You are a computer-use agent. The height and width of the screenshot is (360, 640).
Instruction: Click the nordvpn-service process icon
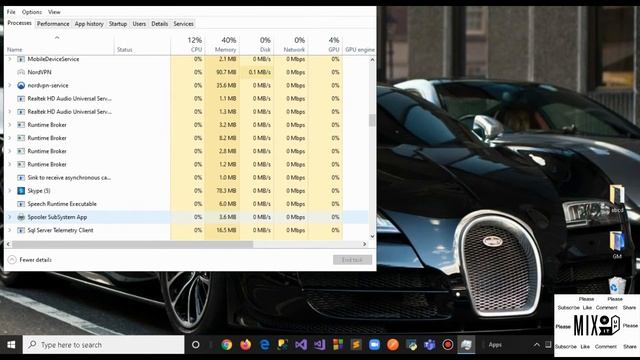tap(21, 85)
